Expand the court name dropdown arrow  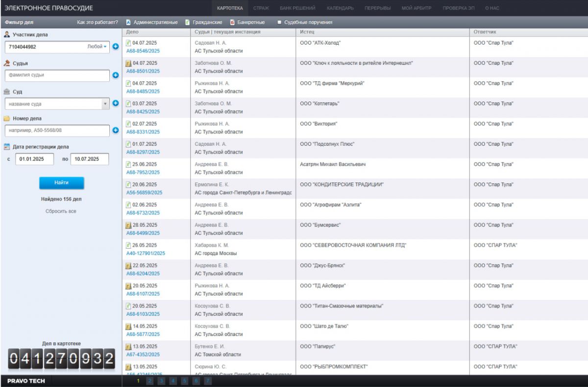pos(106,103)
